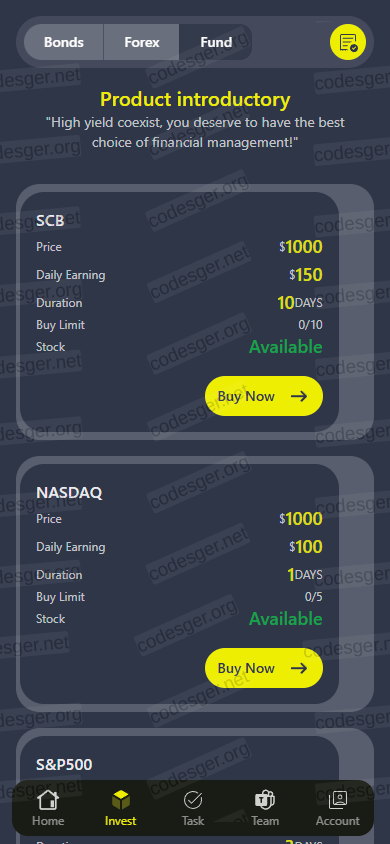The height and width of the screenshot is (844, 390).
Task: Click the SCB Available stock status
Action: pos(286,347)
